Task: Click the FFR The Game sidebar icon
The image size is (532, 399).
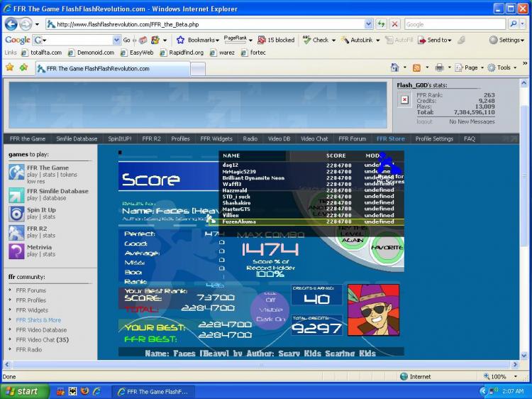Action: 16,172
